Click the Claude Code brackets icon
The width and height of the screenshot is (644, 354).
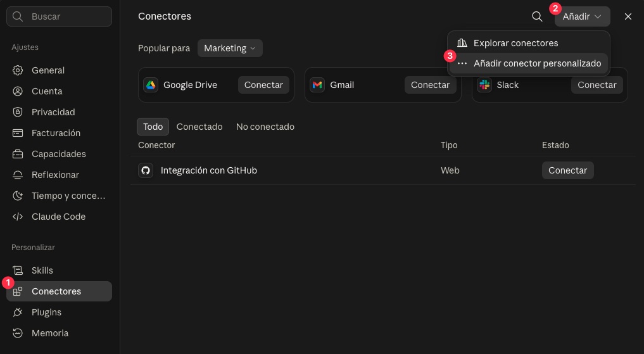click(x=18, y=217)
